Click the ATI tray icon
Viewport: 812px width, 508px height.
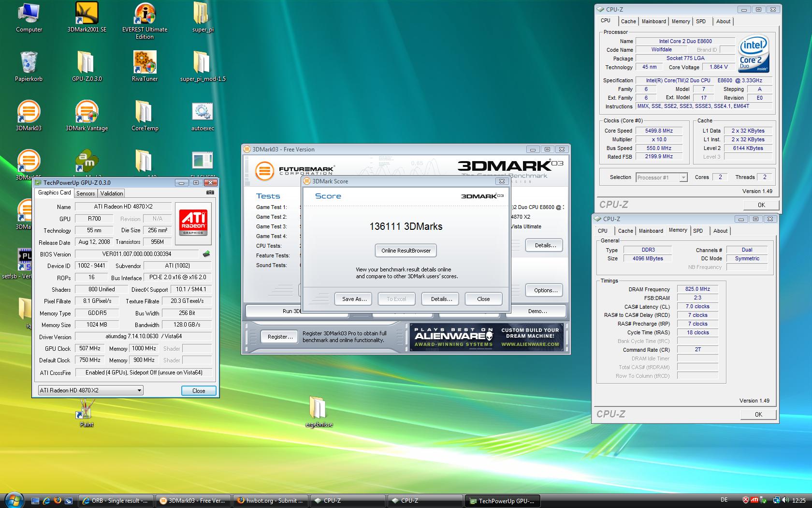(754, 500)
